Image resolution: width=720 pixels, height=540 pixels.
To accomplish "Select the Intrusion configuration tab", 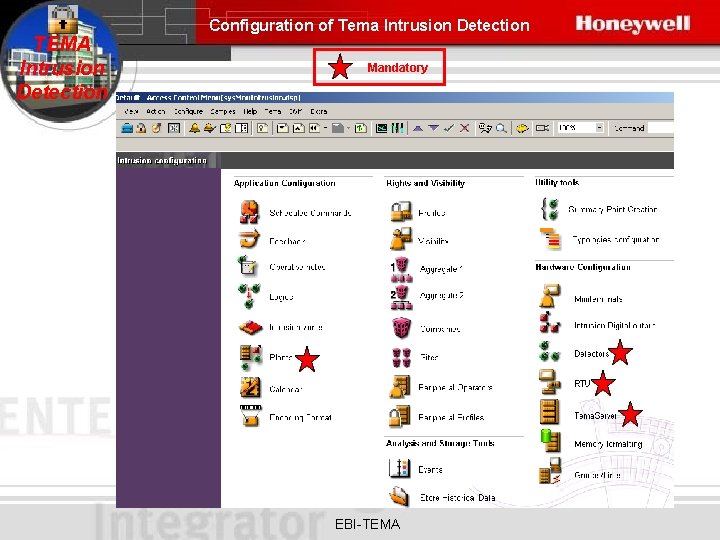I will (x=166, y=160).
